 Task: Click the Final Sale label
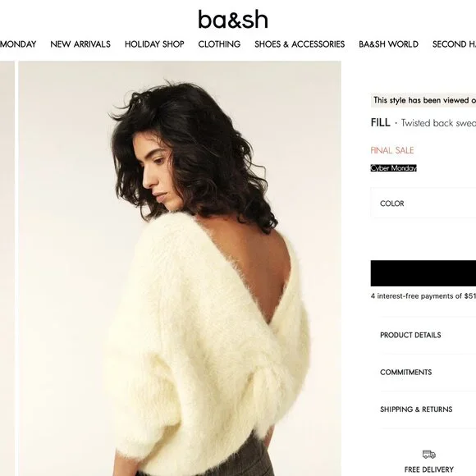click(392, 150)
